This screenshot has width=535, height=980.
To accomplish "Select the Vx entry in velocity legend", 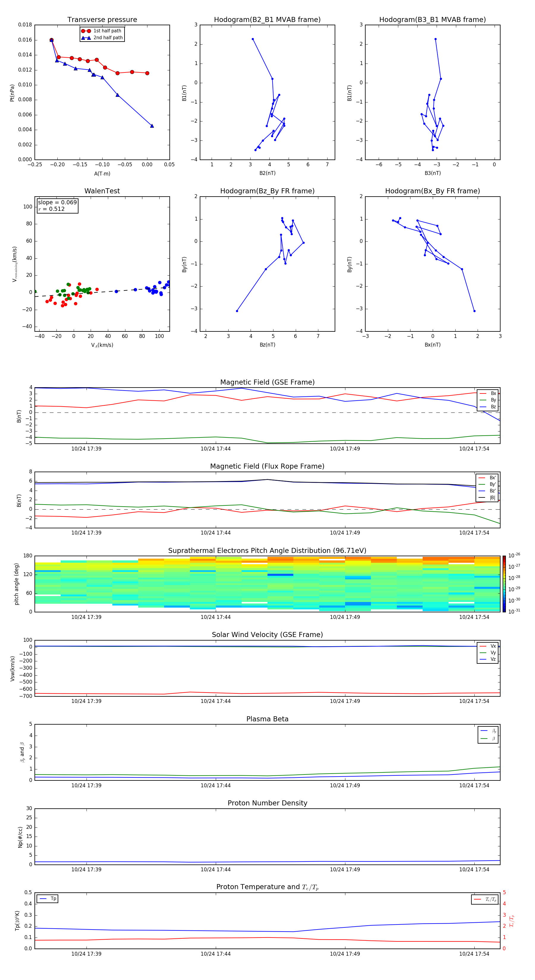I will [488, 646].
